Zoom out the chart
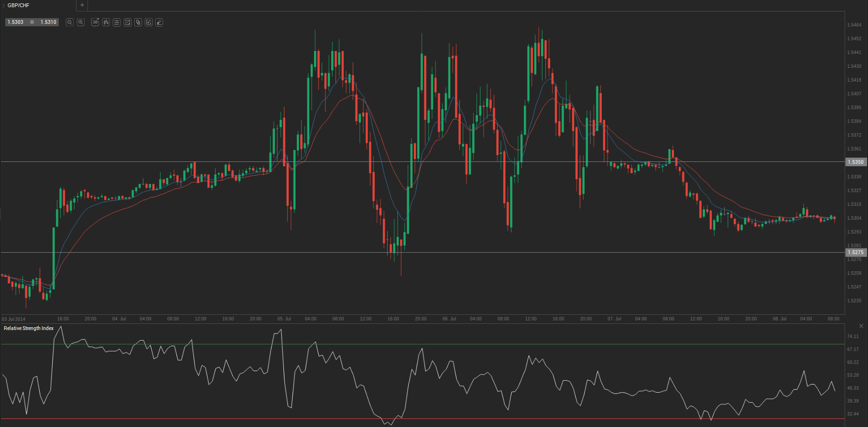Screen dimensions: 868x427 tap(70, 22)
